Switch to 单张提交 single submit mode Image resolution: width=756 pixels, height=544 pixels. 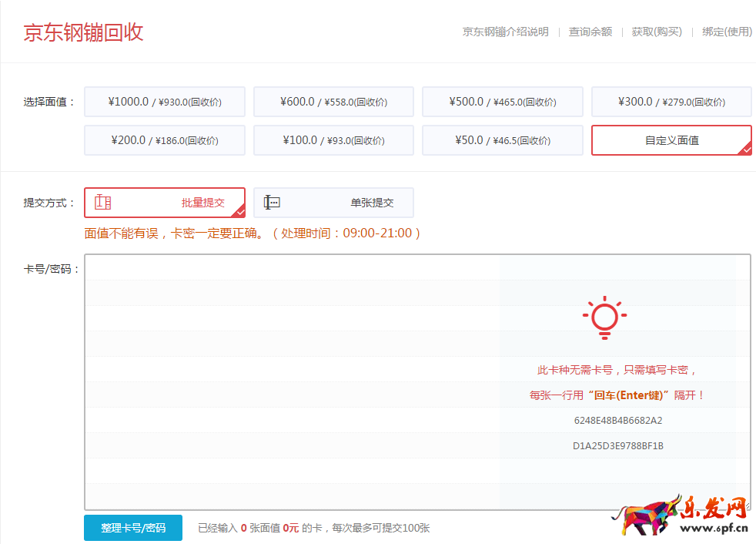372,203
